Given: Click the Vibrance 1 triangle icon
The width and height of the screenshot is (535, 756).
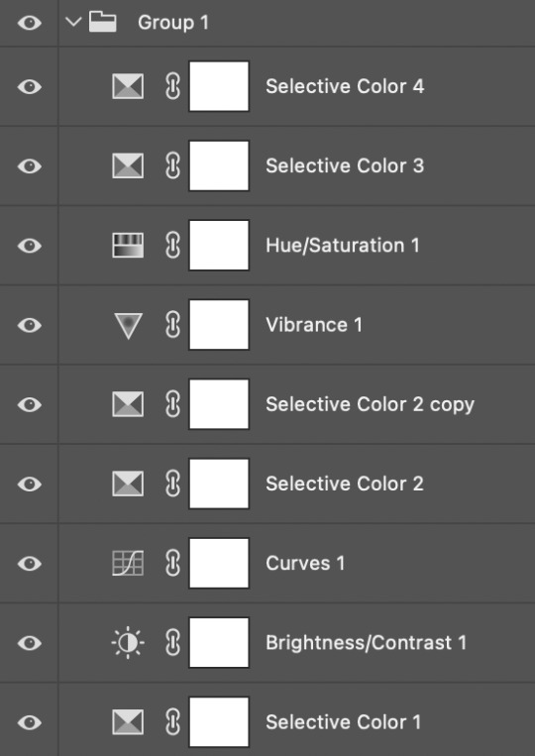Looking at the screenshot, I should click(128, 325).
